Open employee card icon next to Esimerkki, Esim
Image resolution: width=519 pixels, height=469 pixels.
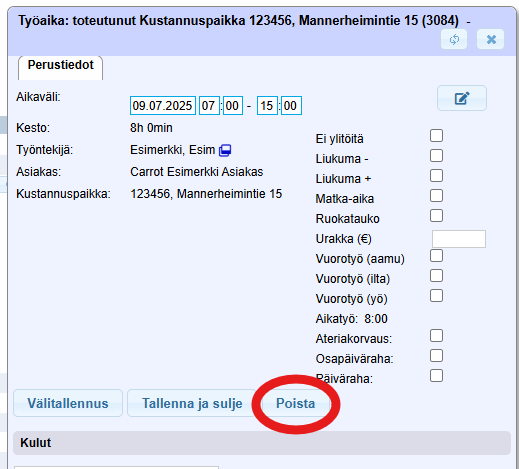coord(225,150)
